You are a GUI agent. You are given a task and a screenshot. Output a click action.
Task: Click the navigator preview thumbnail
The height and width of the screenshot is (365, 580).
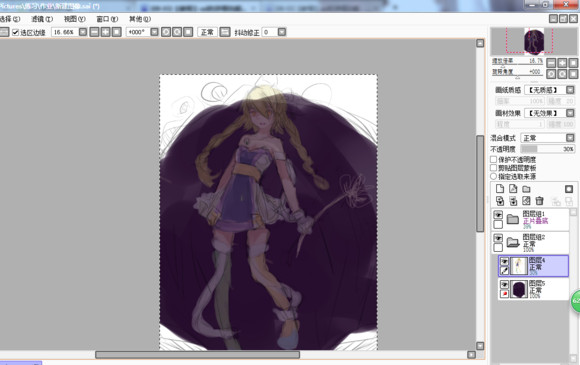[x=534, y=41]
